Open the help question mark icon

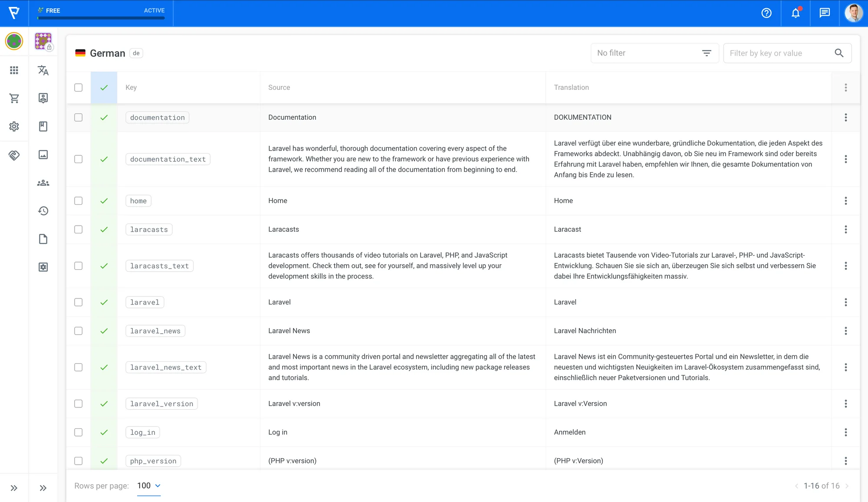pos(766,13)
